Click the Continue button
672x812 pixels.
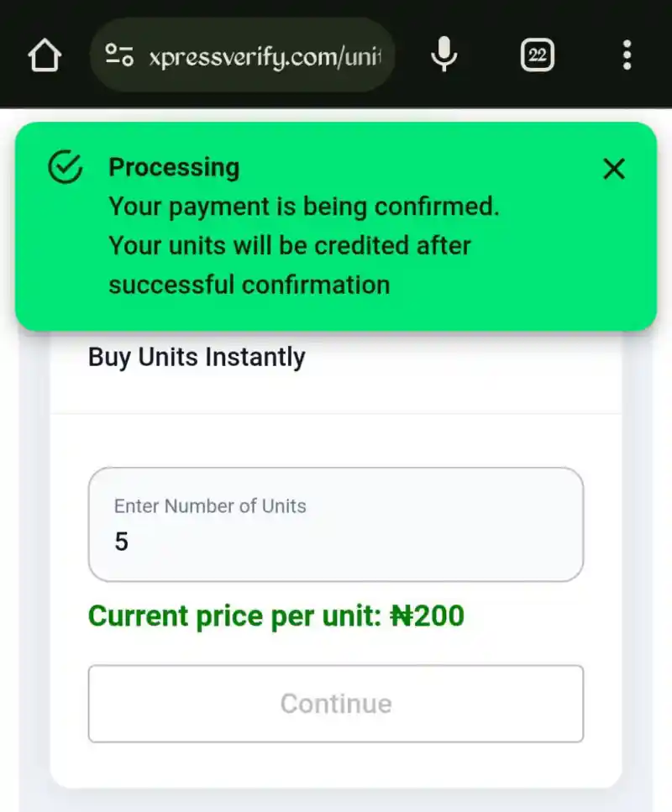pyautogui.click(x=336, y=704)
